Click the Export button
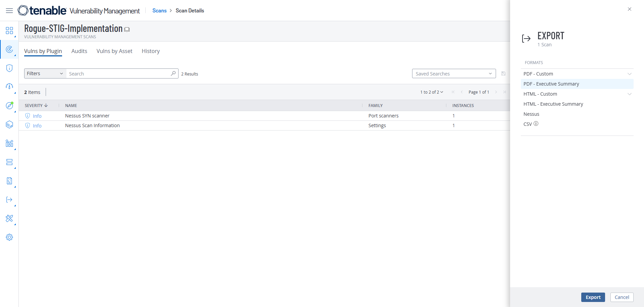This screenshot has height=307, width=644. coord(593,297)
